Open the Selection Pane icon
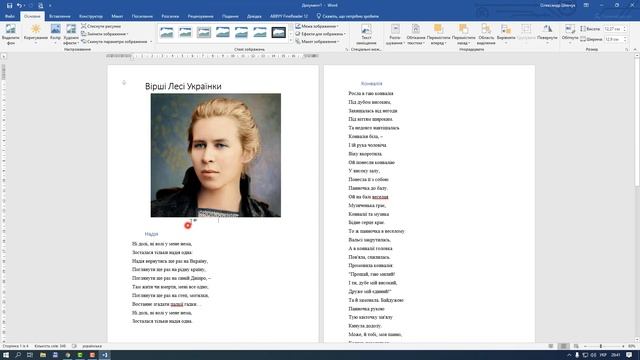The height and width of the screenshot is (360, 640). (486, 29)
